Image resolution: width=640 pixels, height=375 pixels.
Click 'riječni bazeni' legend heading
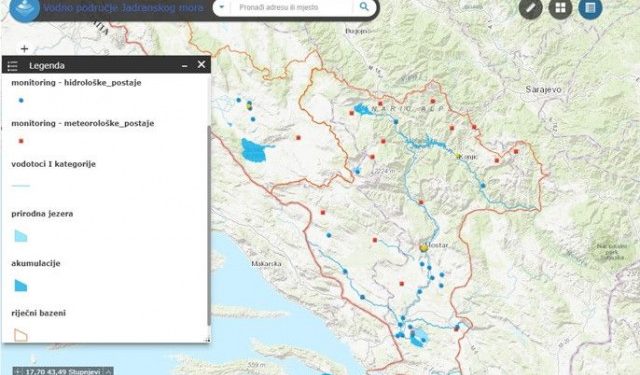click(x=39, y=313)
